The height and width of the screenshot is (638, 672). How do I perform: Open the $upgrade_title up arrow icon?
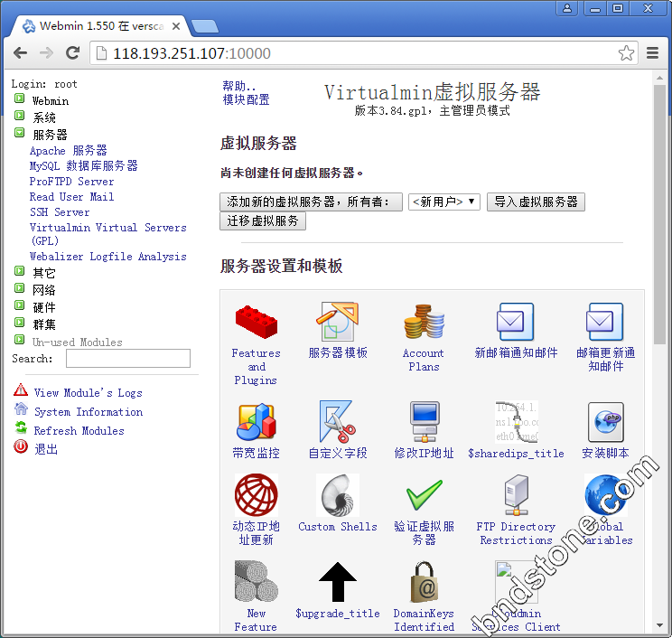[x=338, y=582]
